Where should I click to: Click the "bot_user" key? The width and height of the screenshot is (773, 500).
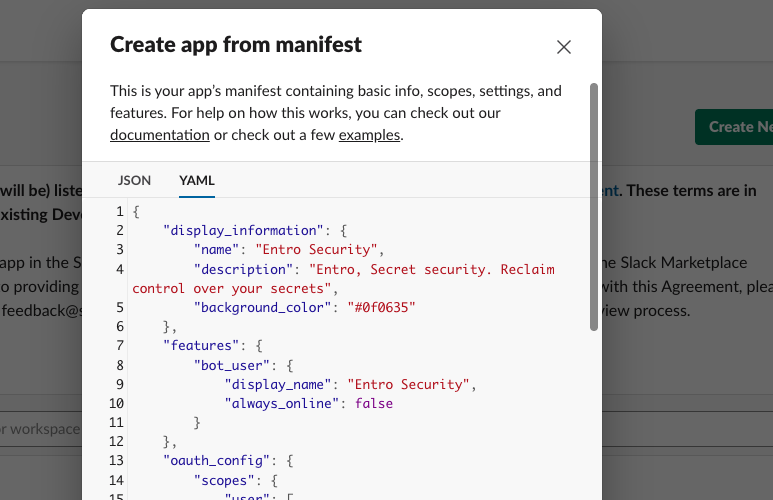point(232,365)
